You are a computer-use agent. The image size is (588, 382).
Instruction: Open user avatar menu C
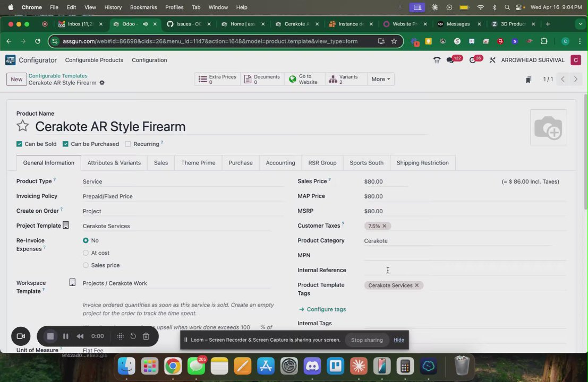point(576,60)
